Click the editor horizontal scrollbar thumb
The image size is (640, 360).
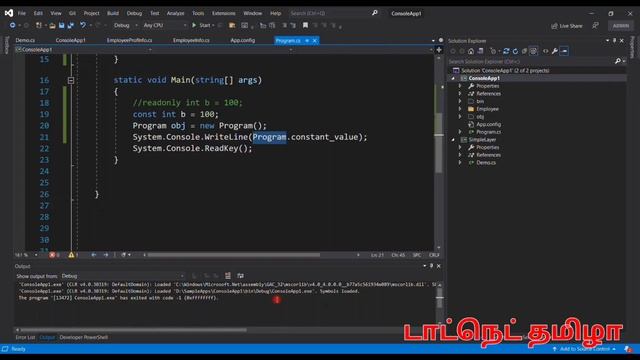(x=233, y=255)
